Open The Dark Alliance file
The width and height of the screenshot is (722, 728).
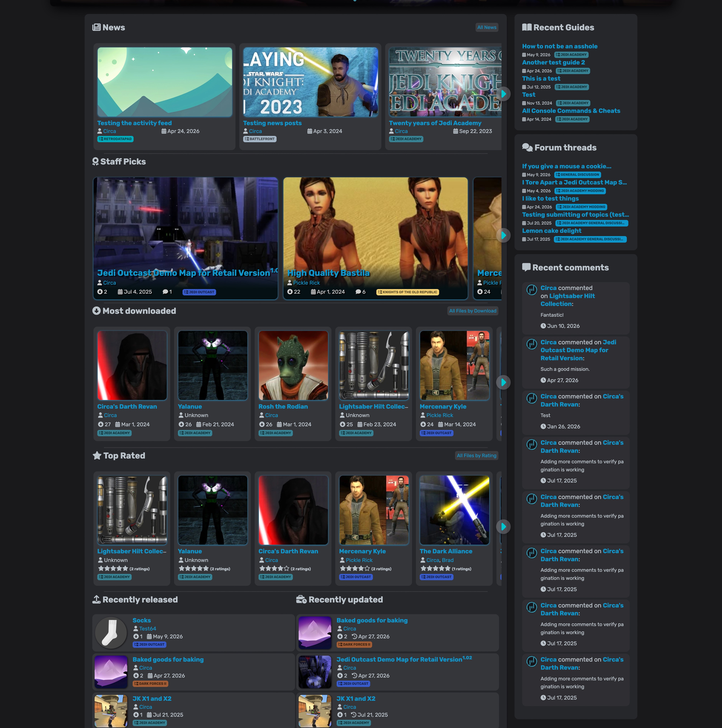click(x=446, y=551)
